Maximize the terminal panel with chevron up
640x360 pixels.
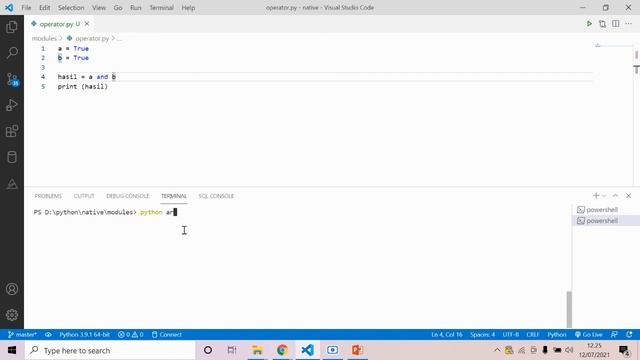click(616, 196)
